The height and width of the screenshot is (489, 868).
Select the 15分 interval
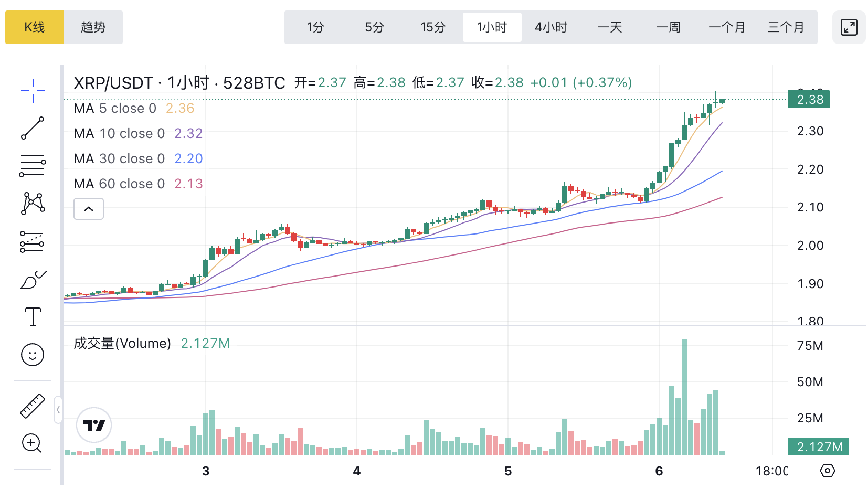[x=433, y=27]
